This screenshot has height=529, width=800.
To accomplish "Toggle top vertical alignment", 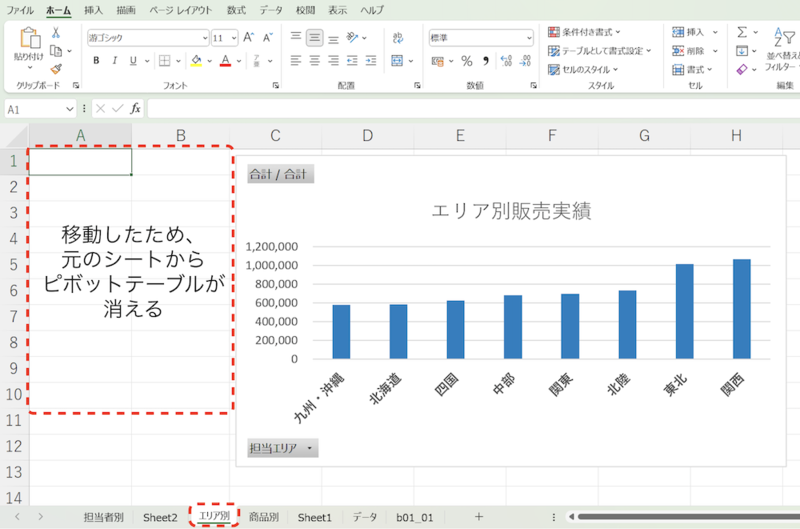I will (295, 37).
